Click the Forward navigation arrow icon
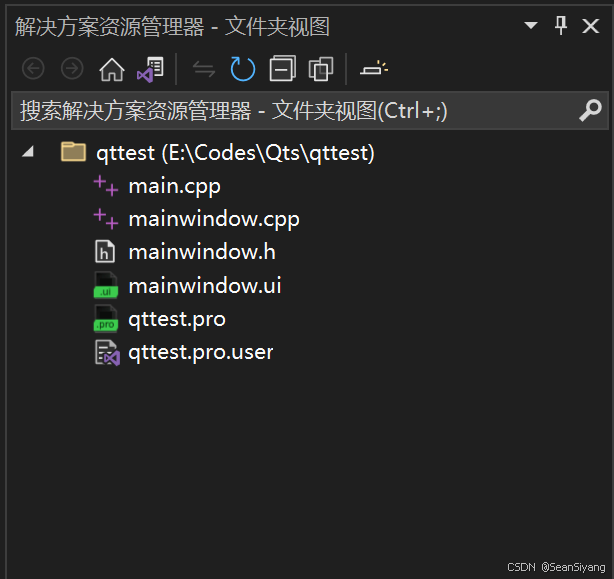 click(x=72, y=69)
